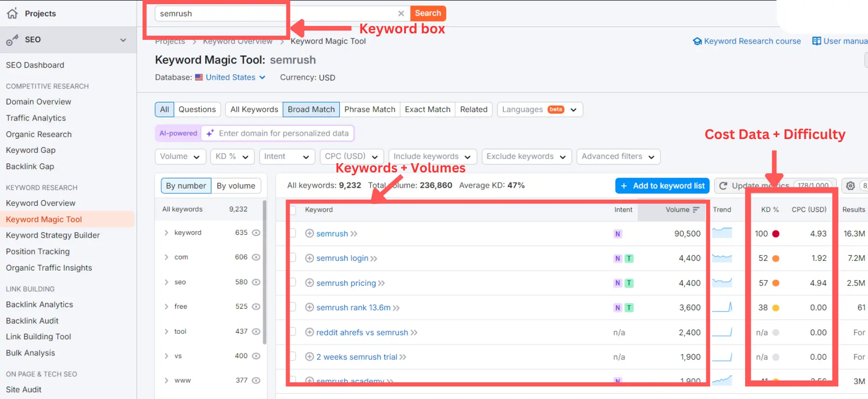
Task: Click plus icon beside 2 weeks semrush trial
Action: (x=310, y=357)
